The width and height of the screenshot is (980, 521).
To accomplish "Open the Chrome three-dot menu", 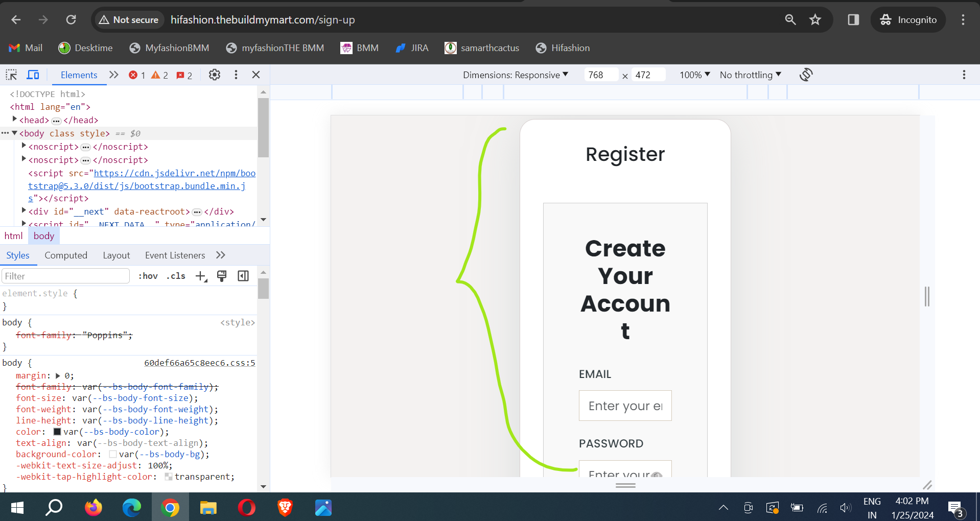I will click(x=963, y=20).
